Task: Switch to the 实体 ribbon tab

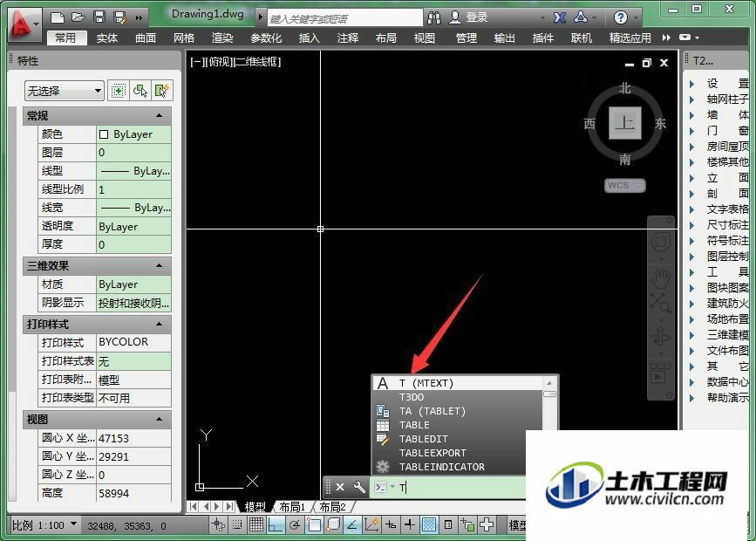Action: click(x=107, y=38)
